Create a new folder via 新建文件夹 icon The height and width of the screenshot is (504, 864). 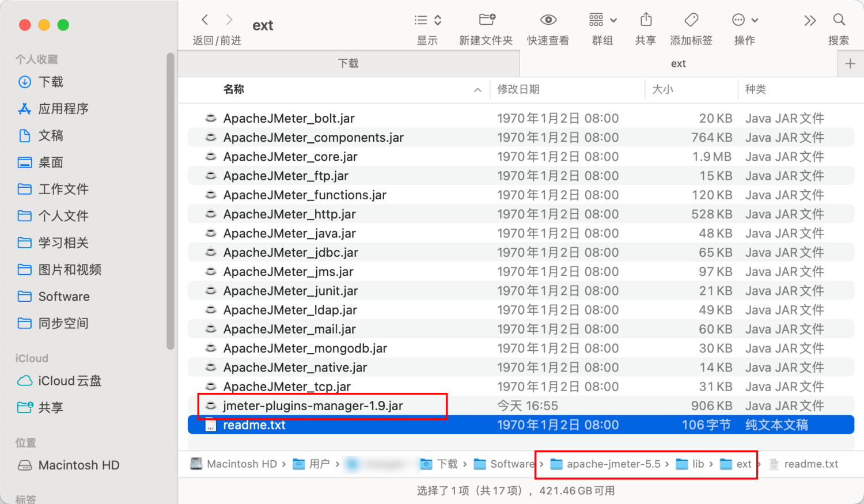[487, 20]
